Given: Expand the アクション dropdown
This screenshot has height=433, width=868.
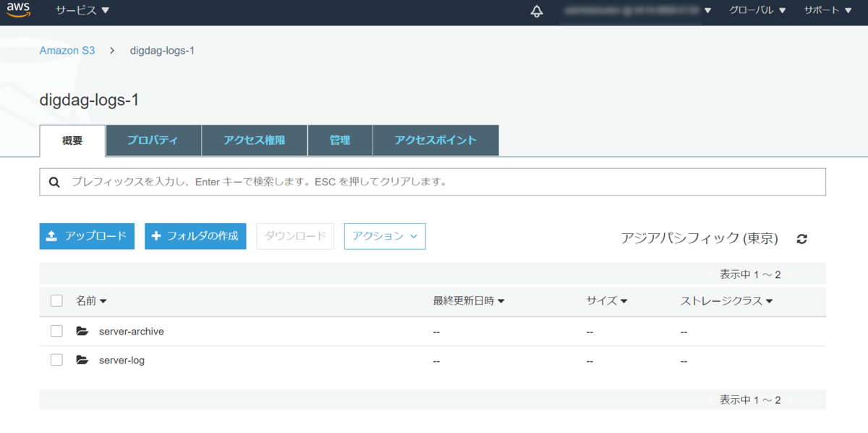Looking at the screenshot, I should tap(385, 236).
